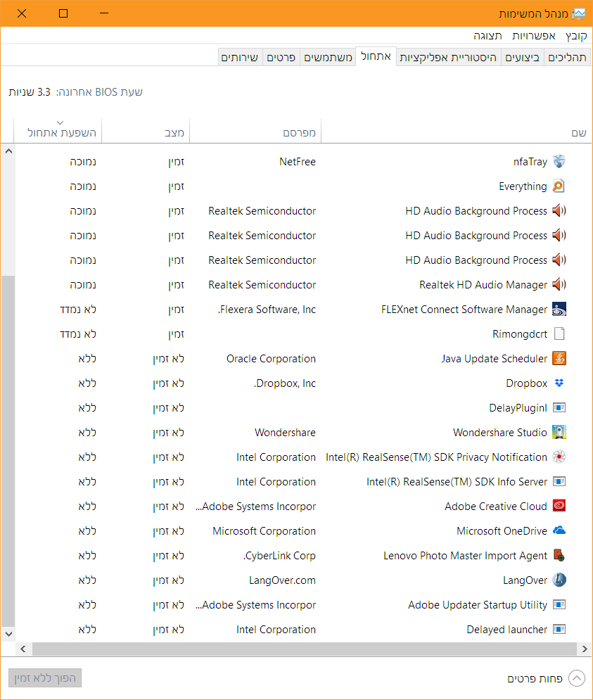Viewport: 593px width, 700px height.
Task: Click the הפוך ללא זמין disable button
Action: 45,678
